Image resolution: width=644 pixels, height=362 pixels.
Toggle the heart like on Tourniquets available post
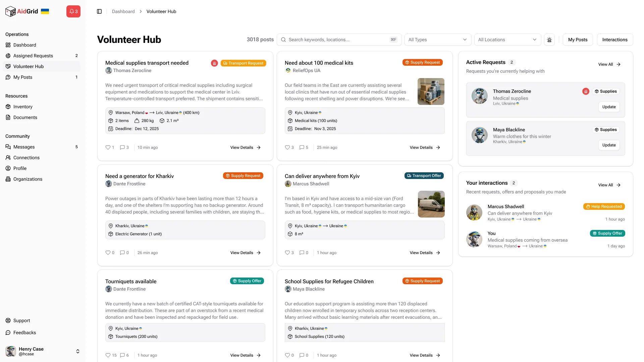(108, 355)
